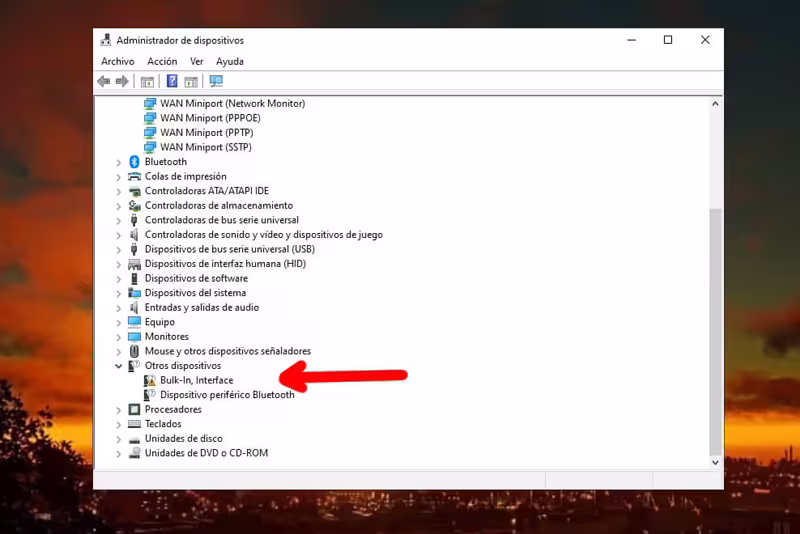The image size is (800, 534).
Task: Select the Equipo row label
Action: pyautogui.click(x=160, y=322)
